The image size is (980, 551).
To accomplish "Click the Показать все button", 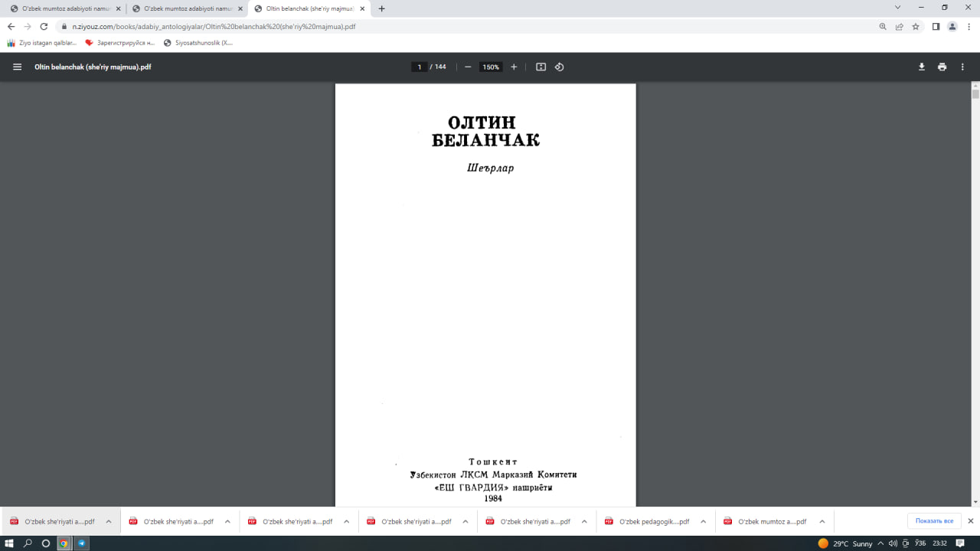I will [934, 521].
